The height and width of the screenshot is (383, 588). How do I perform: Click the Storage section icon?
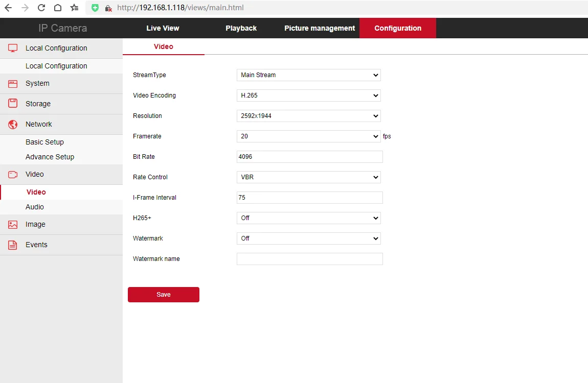point(13,103)
